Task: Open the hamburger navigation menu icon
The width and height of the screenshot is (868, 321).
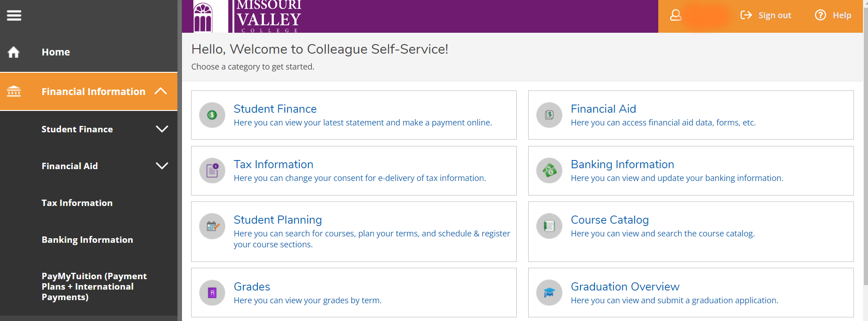Action: point(14,15)
